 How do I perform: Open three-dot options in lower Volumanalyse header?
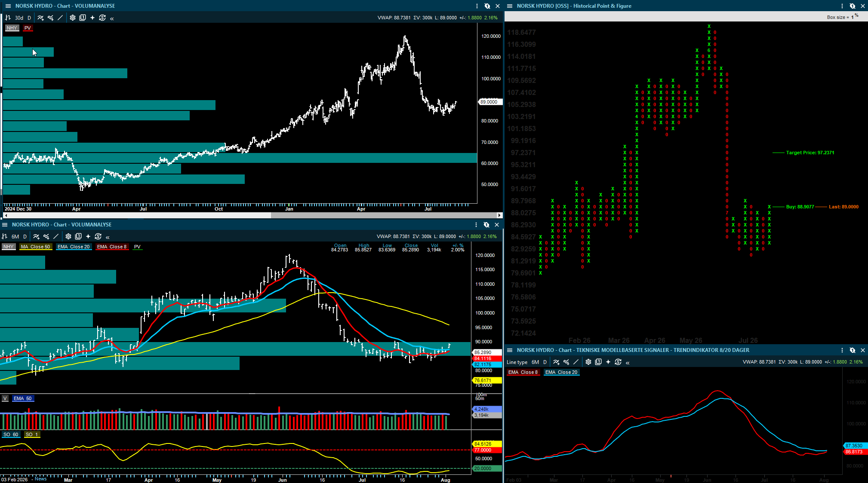pos(476,225)
